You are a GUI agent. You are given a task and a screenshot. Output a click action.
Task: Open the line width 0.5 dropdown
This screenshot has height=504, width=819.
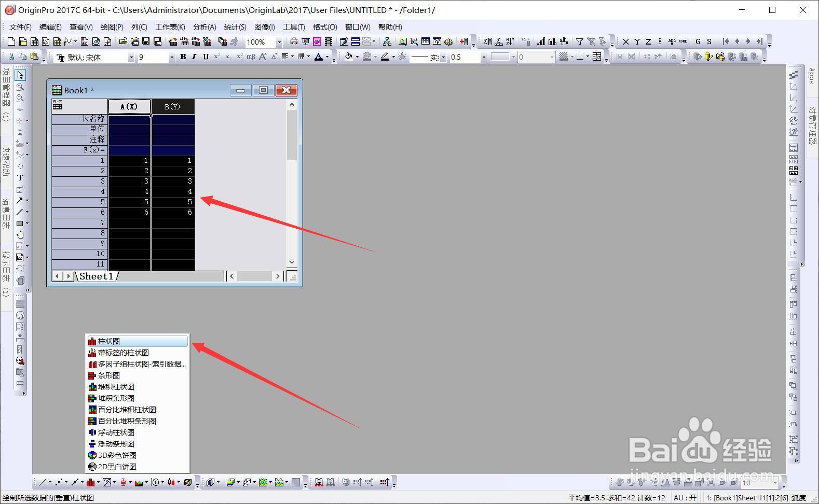(x=484, y=58)
